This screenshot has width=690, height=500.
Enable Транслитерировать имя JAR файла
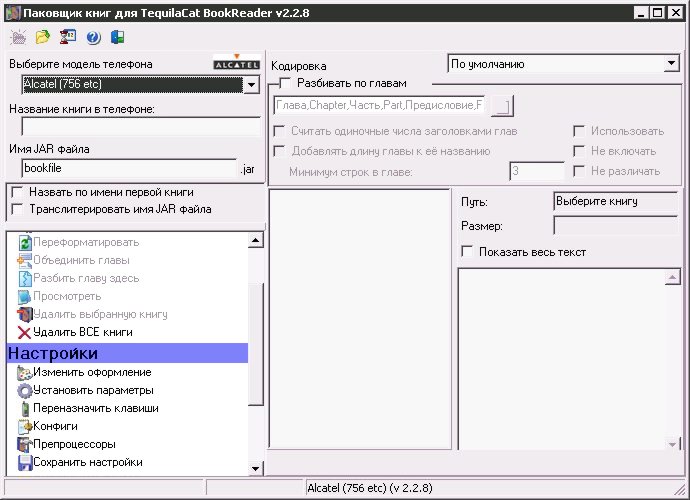(x=17, y=209)
